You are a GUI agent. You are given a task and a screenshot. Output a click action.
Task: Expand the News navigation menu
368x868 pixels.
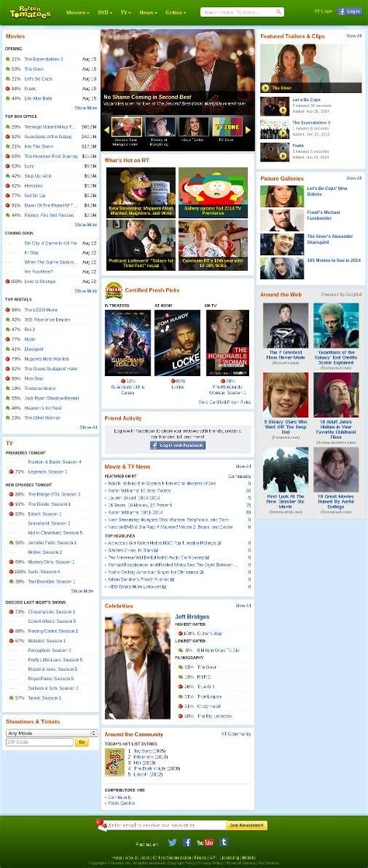(148, 12)
